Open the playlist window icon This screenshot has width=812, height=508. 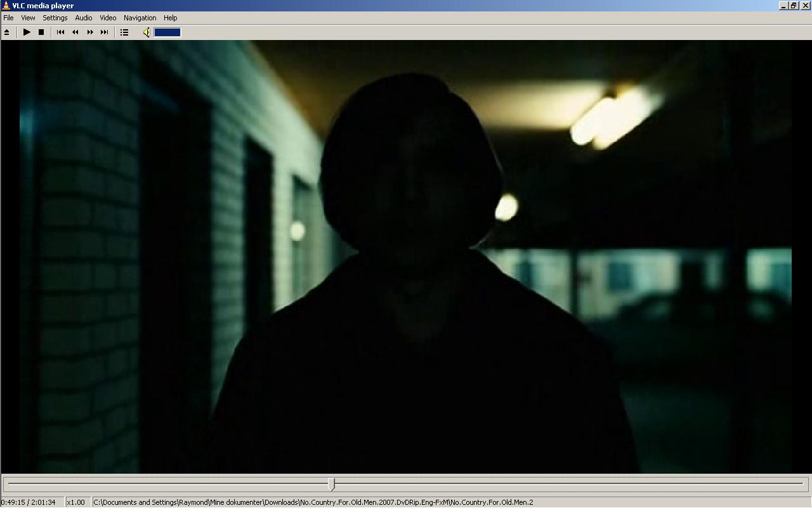tap(124, 32)
